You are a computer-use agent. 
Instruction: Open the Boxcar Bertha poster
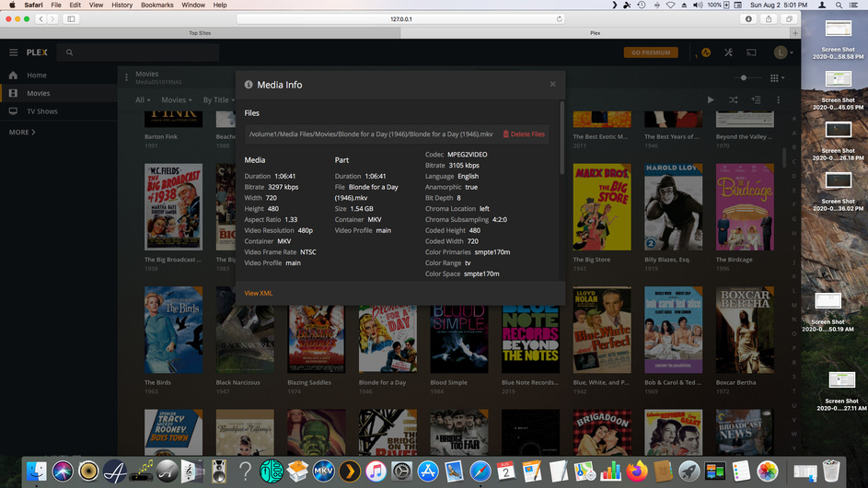coord(745,330)
